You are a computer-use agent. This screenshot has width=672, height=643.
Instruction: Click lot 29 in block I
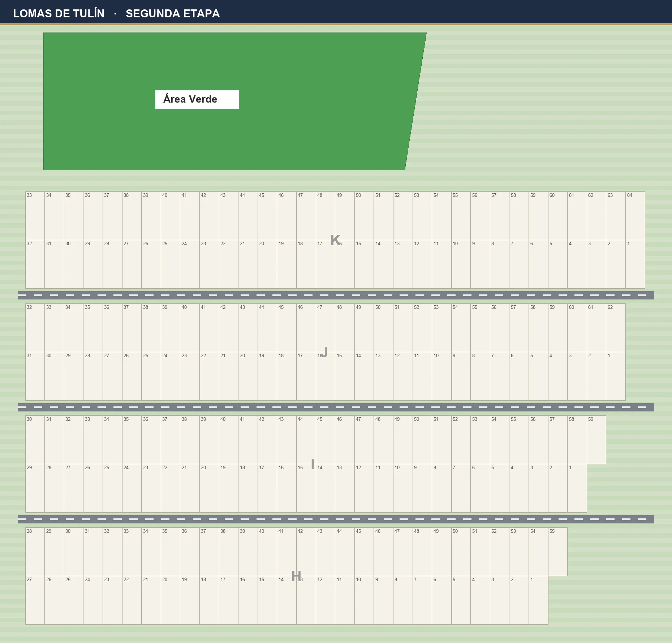35,488
